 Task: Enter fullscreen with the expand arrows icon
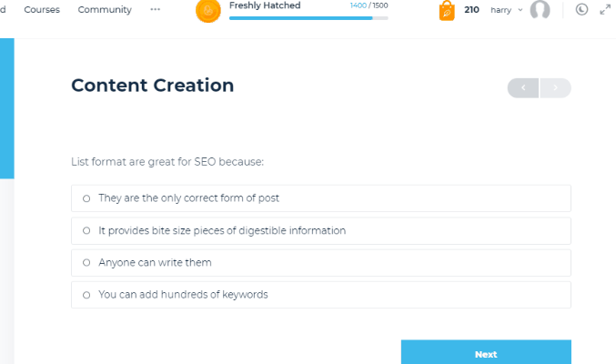pyautogui.click(x=604, y=10)
